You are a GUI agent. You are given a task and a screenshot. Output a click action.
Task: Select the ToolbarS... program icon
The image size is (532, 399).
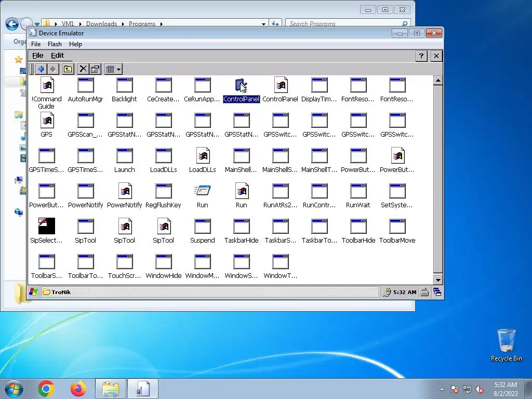46,262
